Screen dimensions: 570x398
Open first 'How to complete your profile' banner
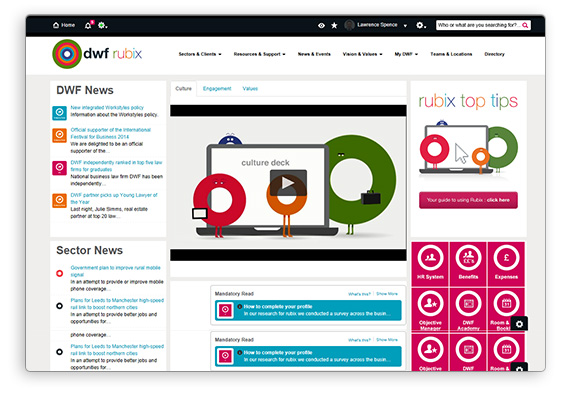[x=308, y=310]
